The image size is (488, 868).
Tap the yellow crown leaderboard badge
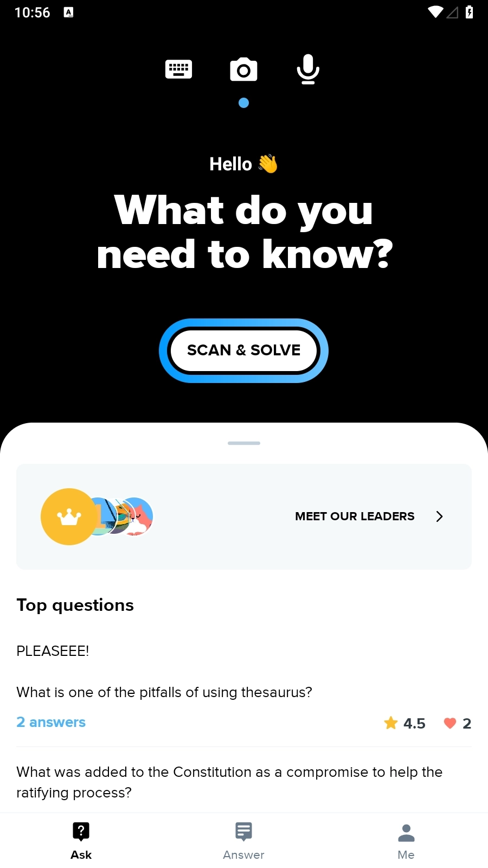coord(69,516)
